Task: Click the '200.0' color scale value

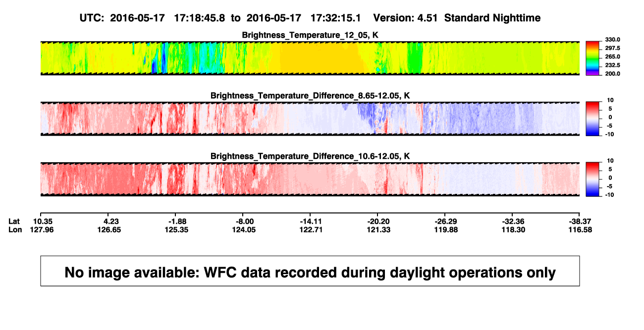Action: pos(613,74)
